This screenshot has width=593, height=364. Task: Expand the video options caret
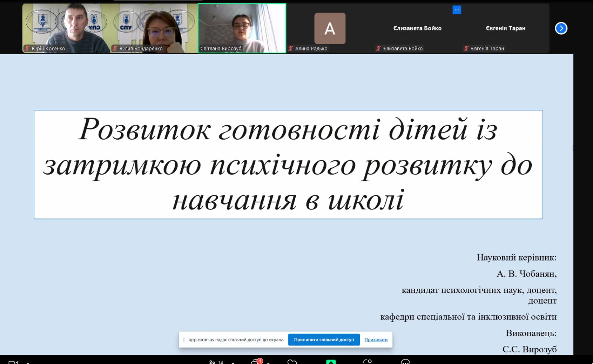click(x=28, y=363)
